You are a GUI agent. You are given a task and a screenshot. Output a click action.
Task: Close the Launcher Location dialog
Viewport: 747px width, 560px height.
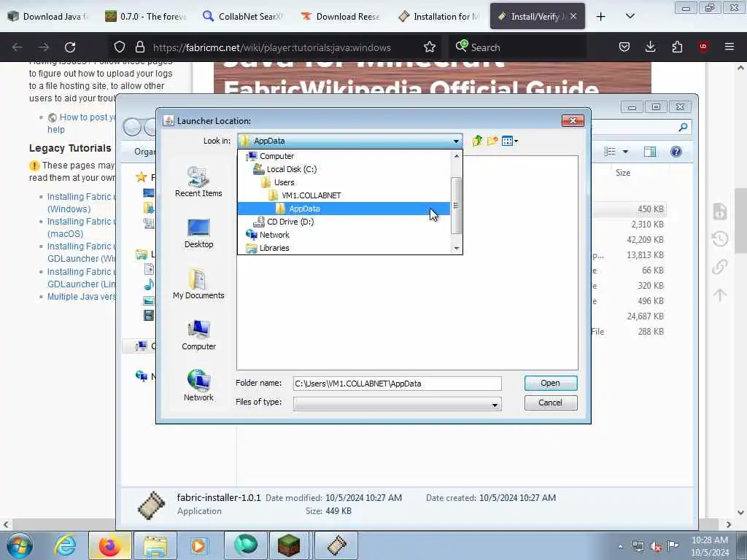coord(573,120)
